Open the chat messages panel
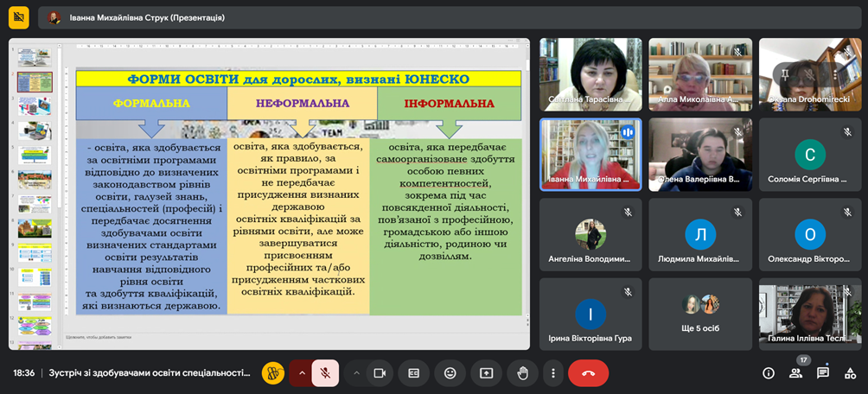Screen dimensions: 868x394 pos(823,373)
